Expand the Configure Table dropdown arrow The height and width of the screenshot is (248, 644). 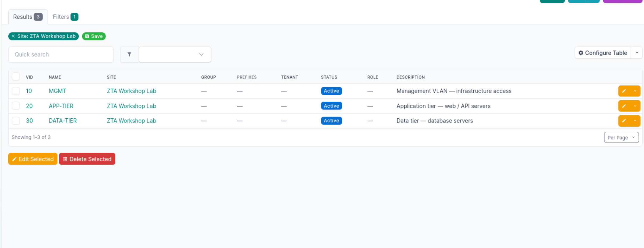pos(637,53)
